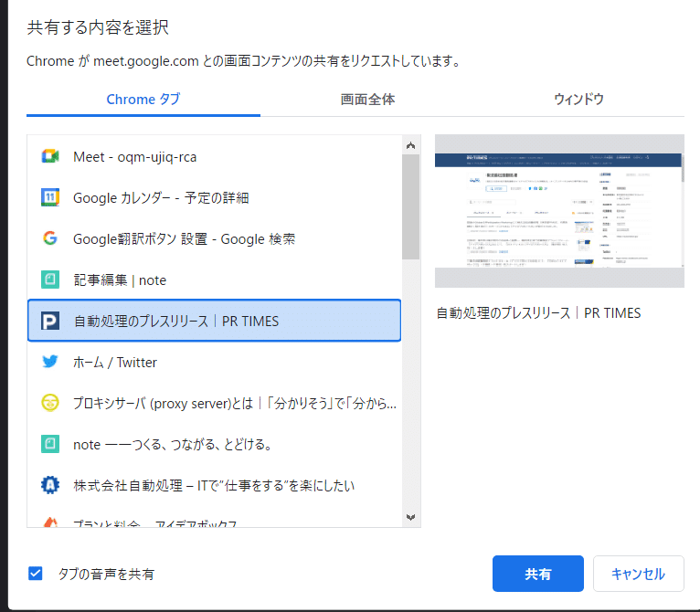Click the Twitter bird icon
This screenshot has width=700, height=612.
[x=50, y=361]
